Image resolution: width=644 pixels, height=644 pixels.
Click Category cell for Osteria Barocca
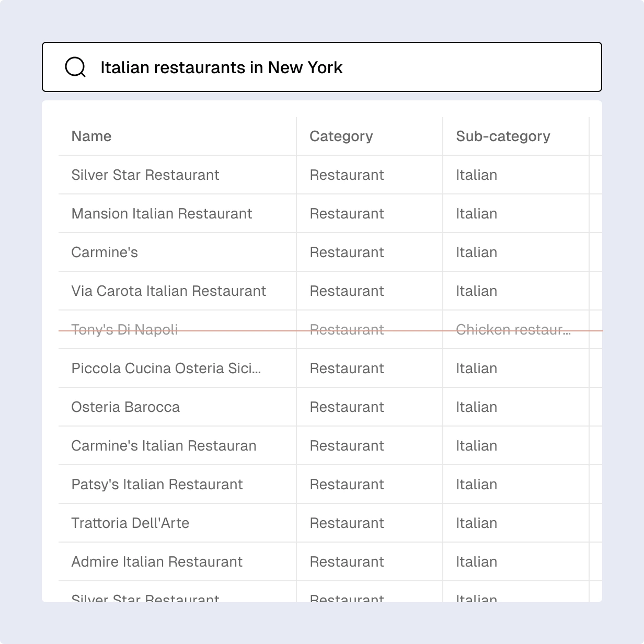coord(347,407)
